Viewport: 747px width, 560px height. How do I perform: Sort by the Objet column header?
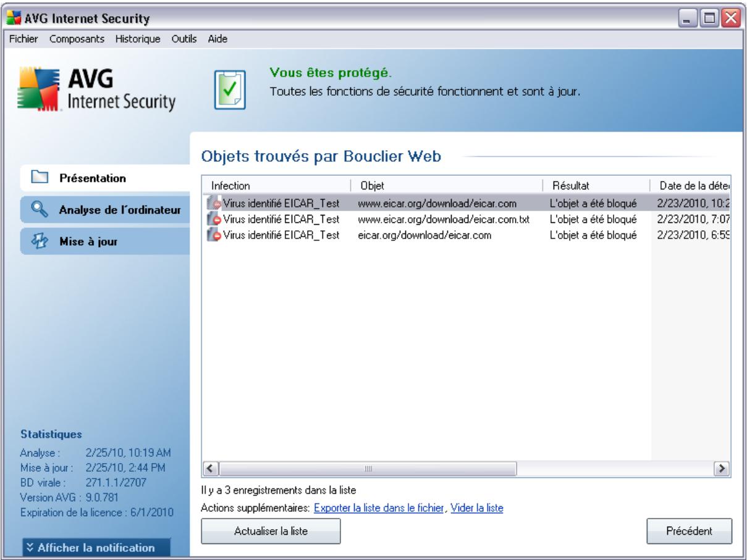click(447, 185)
